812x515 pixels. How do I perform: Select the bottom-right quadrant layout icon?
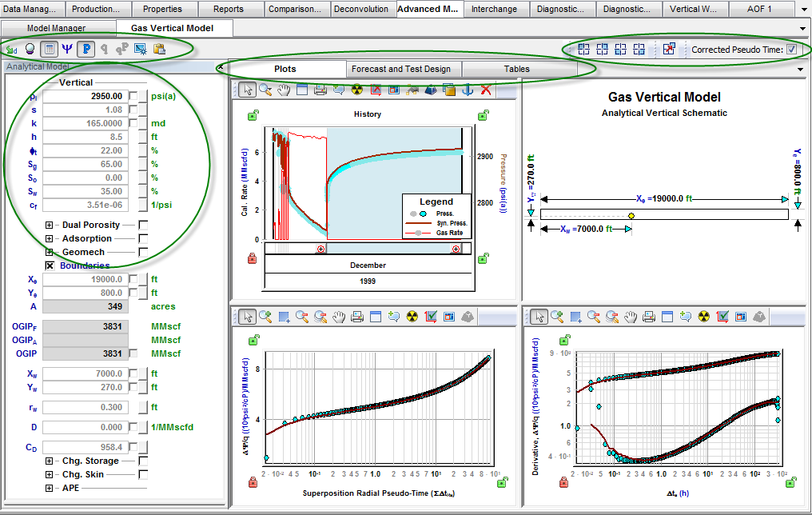click(x=639, y=50)
